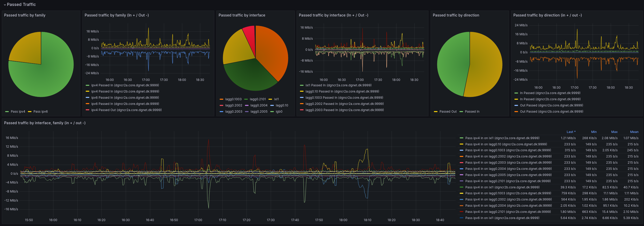Sort the legend table by 'Min' column
Image resolution: width=644 pixels, height=226 pixels.
594,132
